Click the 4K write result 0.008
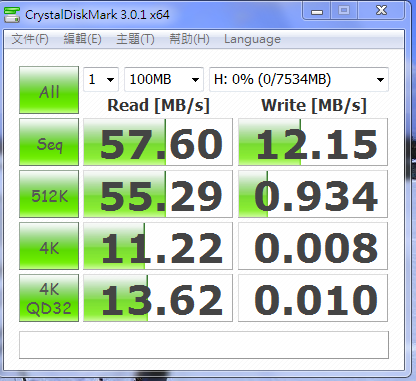Image resolution: width=416 pixels, height=381 pixels. tap(313, 246)
